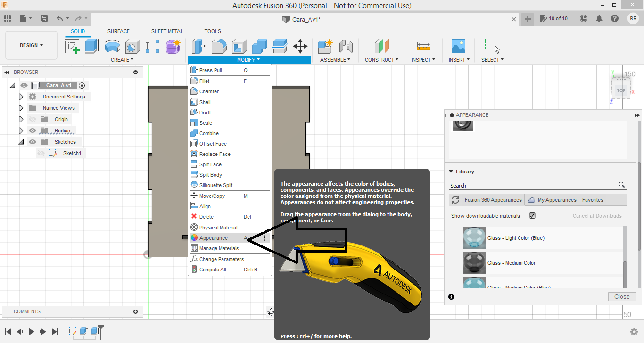The image size is (644, 343).
Task: Select the Revolve tool
Action: tap(112, 46)
